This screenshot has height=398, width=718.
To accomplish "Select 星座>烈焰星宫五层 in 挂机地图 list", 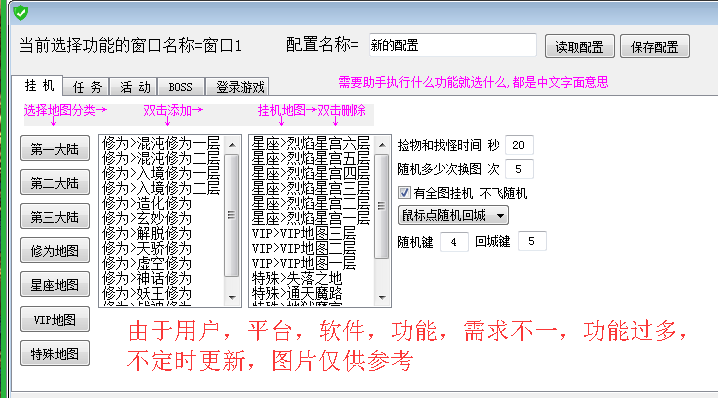I will 311,158.
